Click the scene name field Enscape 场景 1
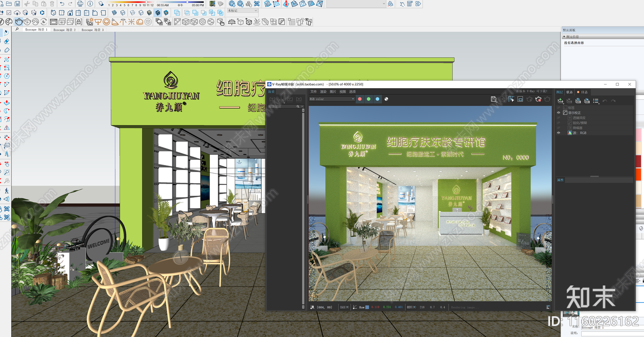Image resolution: width=644 pixels, height=337 pixels. [x=613, y=327]
